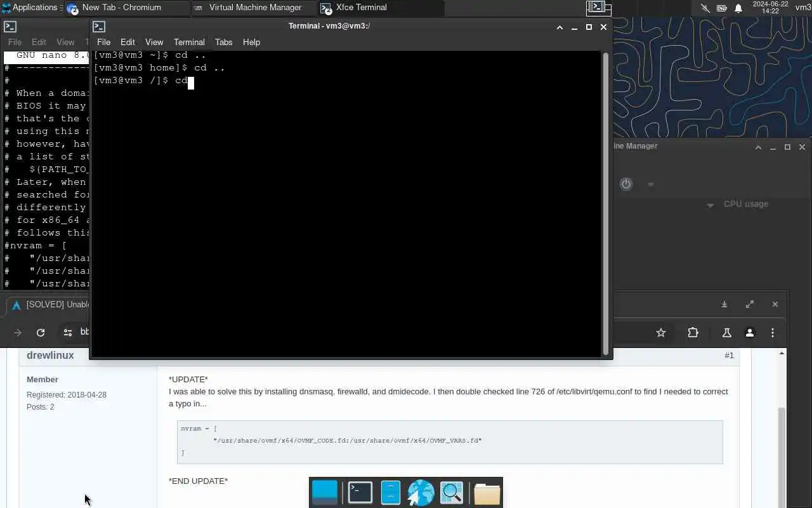Screen dimensions: 812x508
Task: Switch to New Tab - Chromium taskbar window
Action: tap(126, 8)
